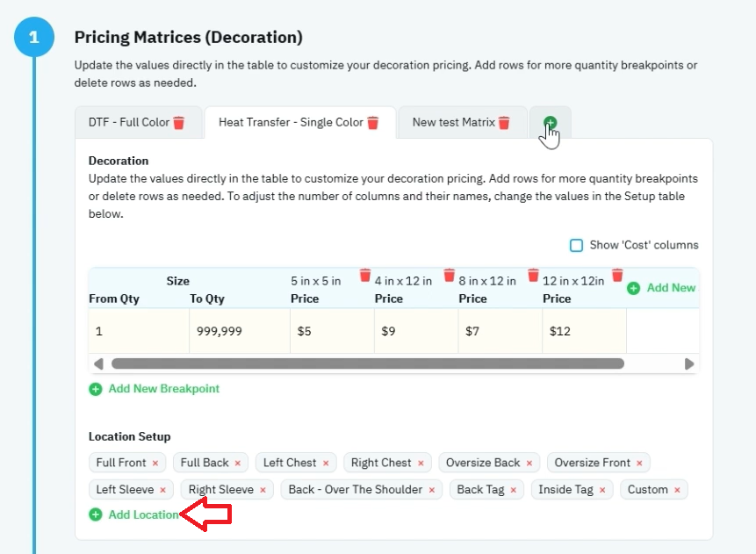The image size is (756, 554).
Task: Delete the 12 in x 12in column
Action: pyautogui.click(x=617, y=276)
